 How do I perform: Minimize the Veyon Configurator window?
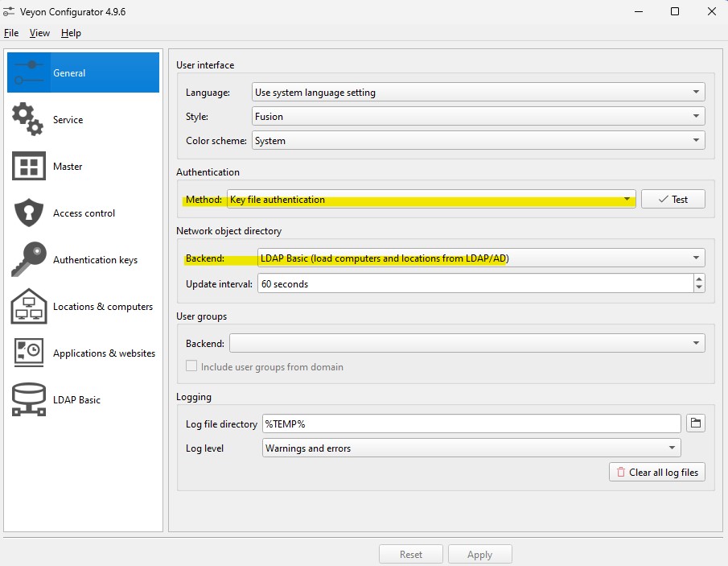pyautogui.click(x=639, y=11)
